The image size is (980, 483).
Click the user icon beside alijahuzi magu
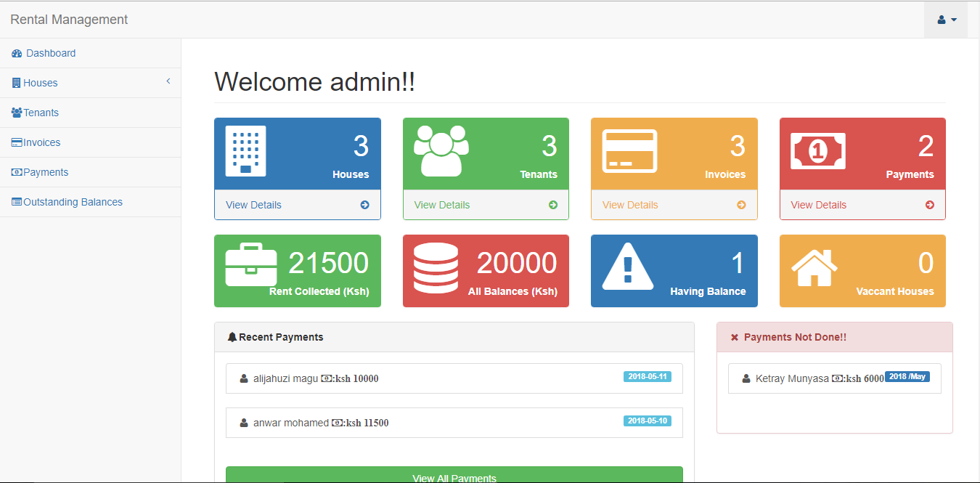tap(244, 378)
